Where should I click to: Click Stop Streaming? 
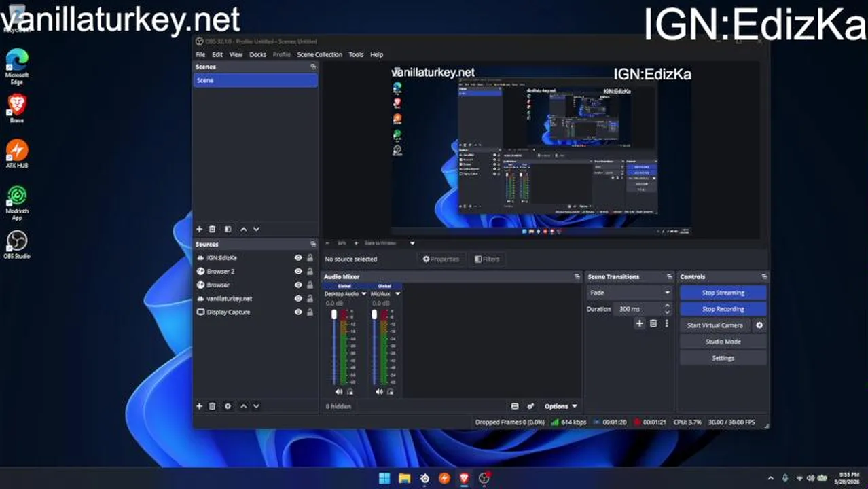pos(723,293)
